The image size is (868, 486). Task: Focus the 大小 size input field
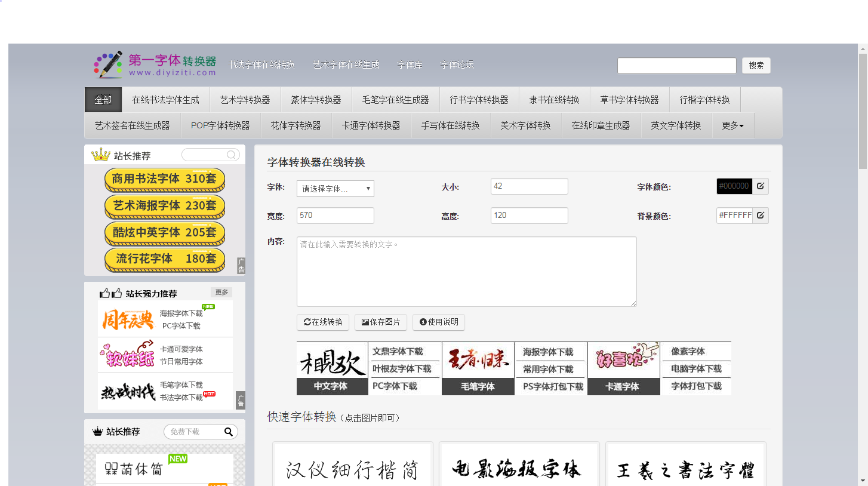point(530,186)
